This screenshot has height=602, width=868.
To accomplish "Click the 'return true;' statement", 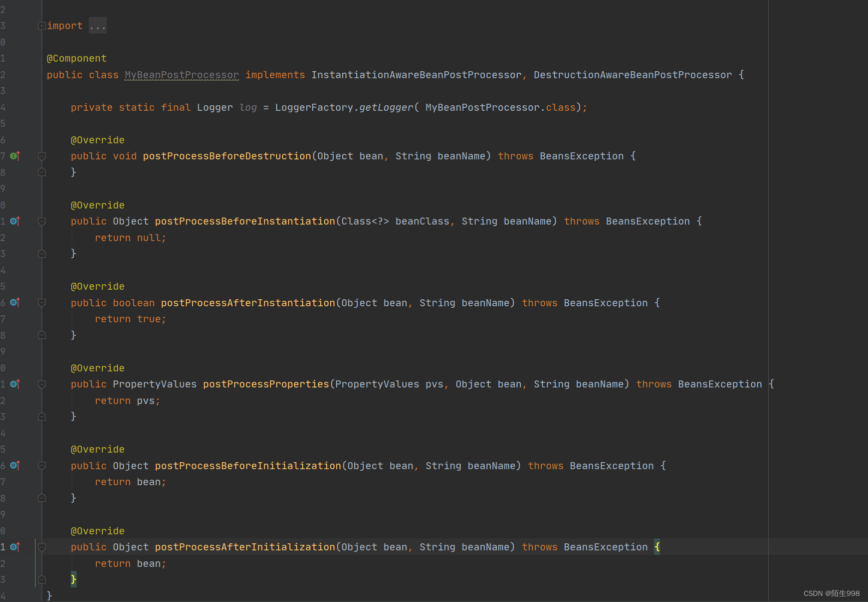I will pyautogui.click(x=131, y=319).
